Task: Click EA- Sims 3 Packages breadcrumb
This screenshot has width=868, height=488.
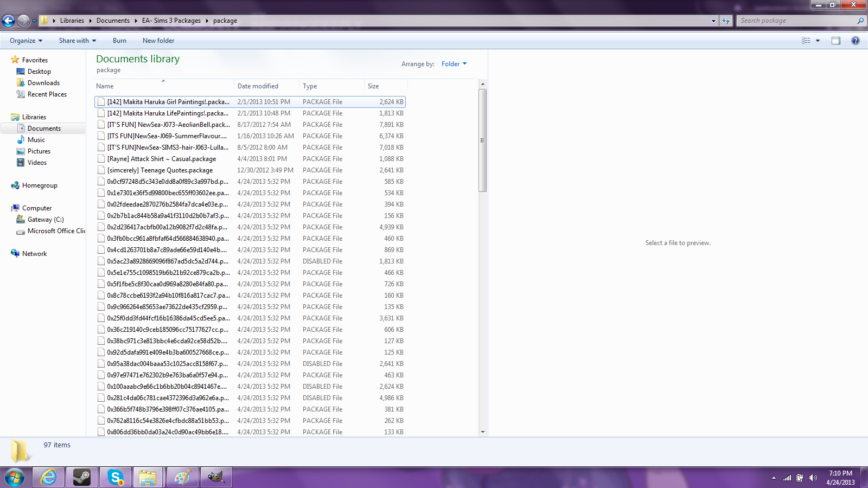Action: pos(171,21)
